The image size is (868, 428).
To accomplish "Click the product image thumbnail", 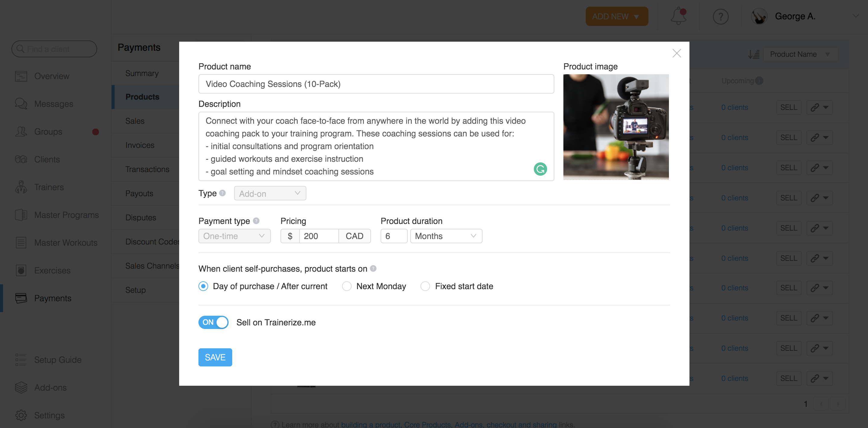I will 616,127.
